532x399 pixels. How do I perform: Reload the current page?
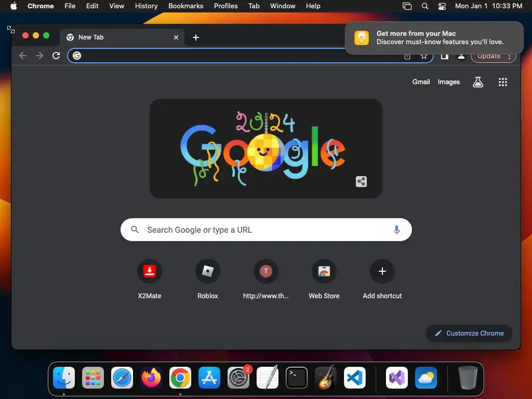click(x=56, y=56)
